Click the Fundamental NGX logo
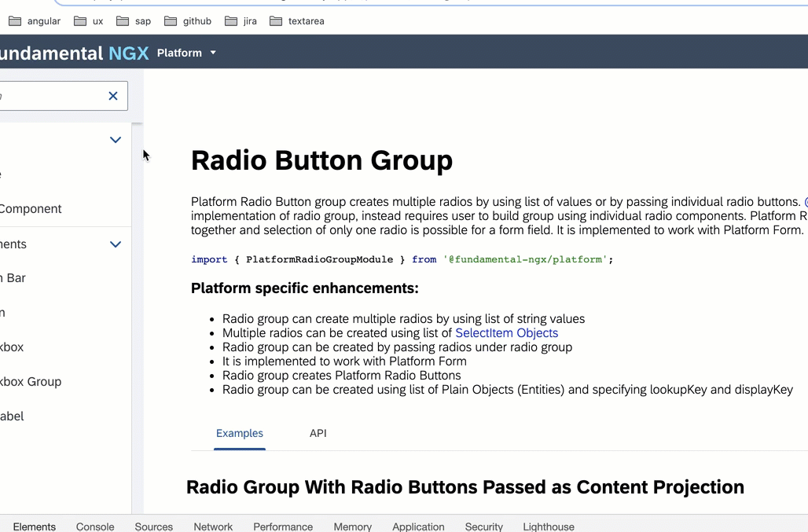808x532 pixels. [x=74, y=53]
